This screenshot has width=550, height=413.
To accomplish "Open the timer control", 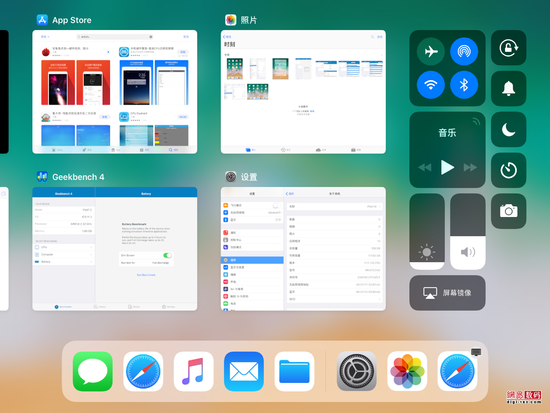I will coord(508,170).
